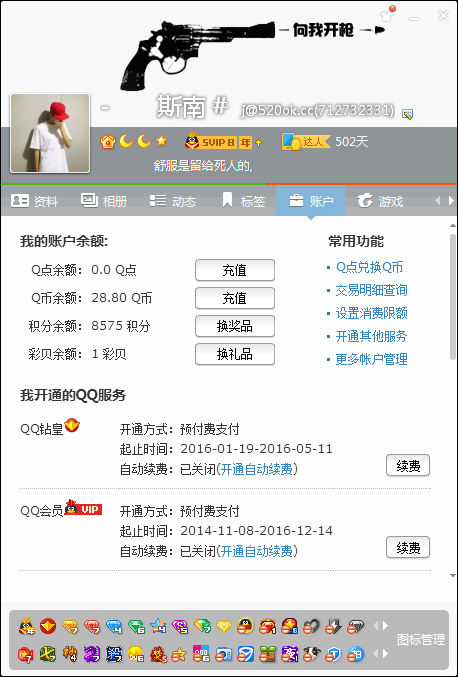Screen dimensions: 458x677
Task: Open 交易明细查询 link
Action: 372,290
